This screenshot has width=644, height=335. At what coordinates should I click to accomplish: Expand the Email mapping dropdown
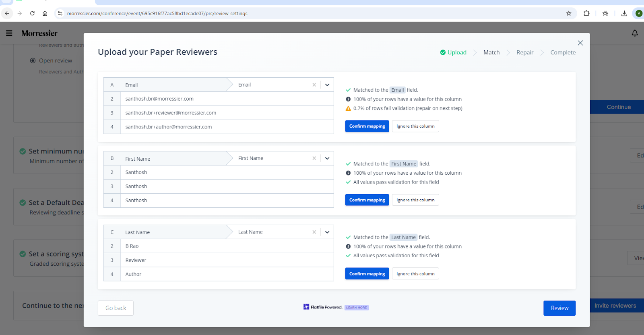pos(327,85)
